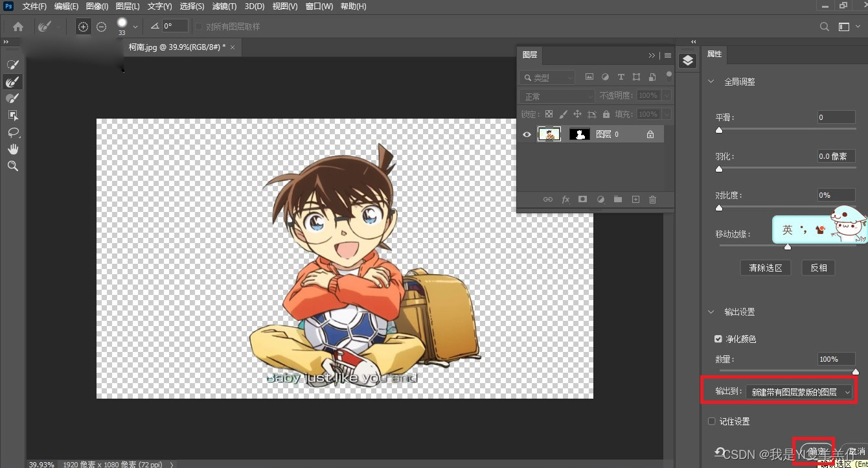868x468 pixels.
Task: Choose the add-to-selection plus brush mode
Action: click(x=83, y=27)
